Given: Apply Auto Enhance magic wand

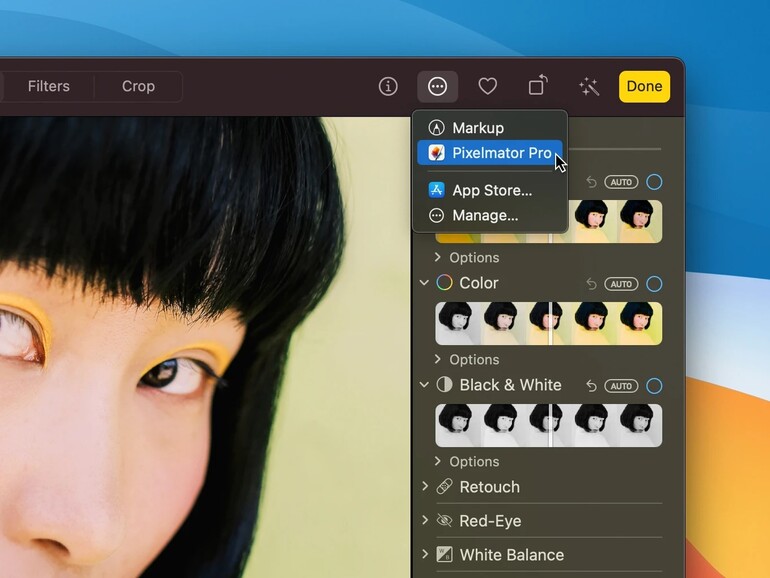Looking at the screenshot, I should pyautogui.click(x=589, y=86).
